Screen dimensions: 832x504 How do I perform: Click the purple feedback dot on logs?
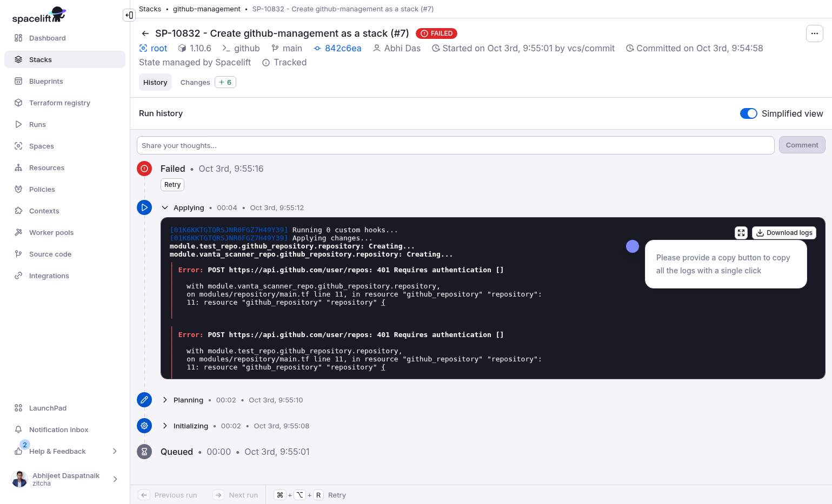(x=633, y=246)
